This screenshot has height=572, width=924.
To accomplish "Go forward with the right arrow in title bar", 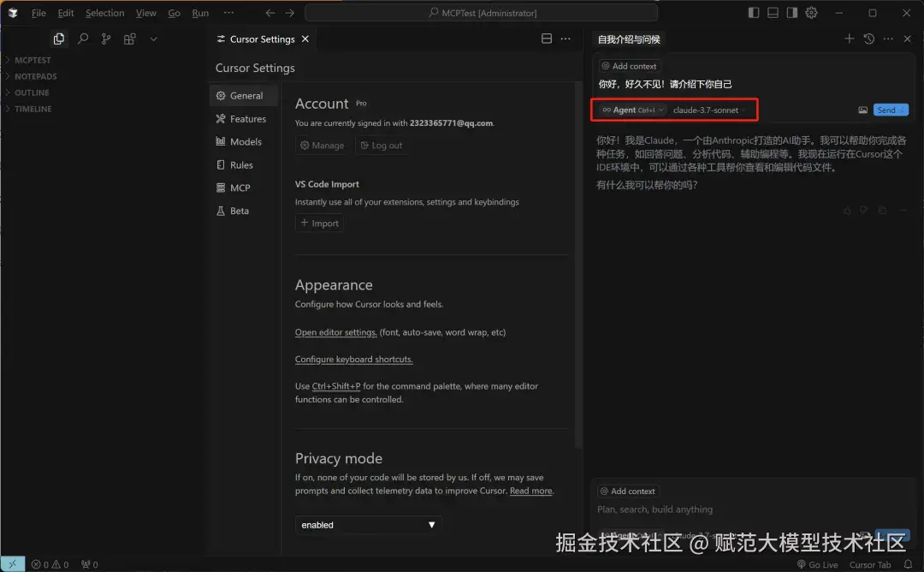I will pyautogui.click(x=289, y=13).
